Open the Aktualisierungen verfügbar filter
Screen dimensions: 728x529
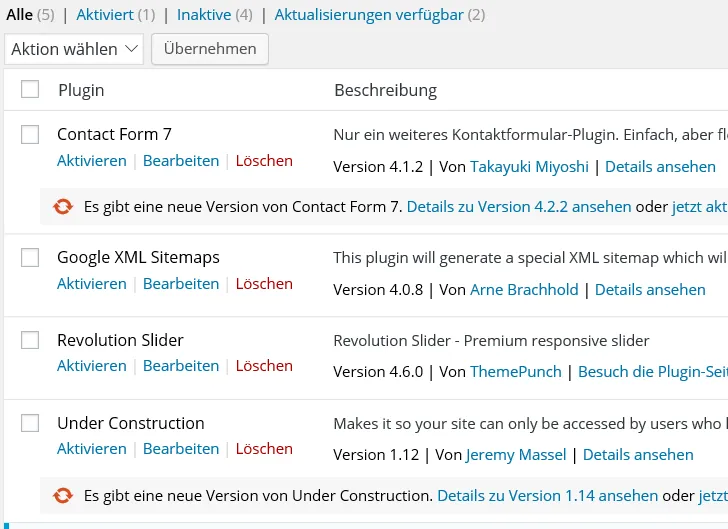point(369,15)
